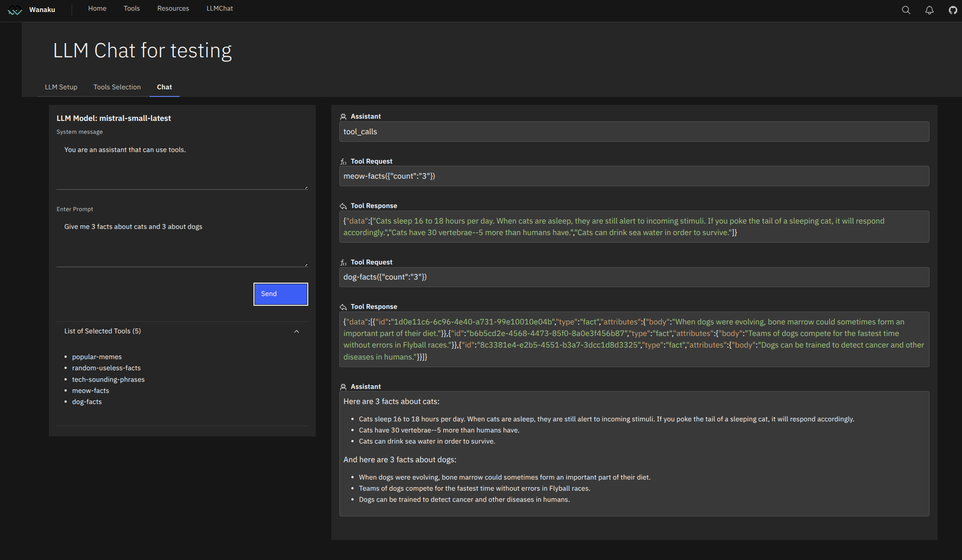Image resolution: width=962 pixels, height=560 pixels.
Task: Click the Wanaku logo icon
Action: (x=15, y=10)
